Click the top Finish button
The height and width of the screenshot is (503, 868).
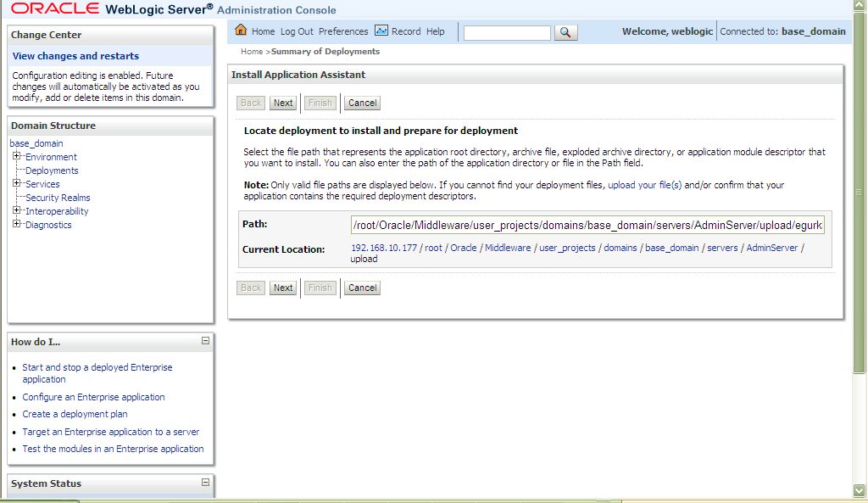click(320, 103)
